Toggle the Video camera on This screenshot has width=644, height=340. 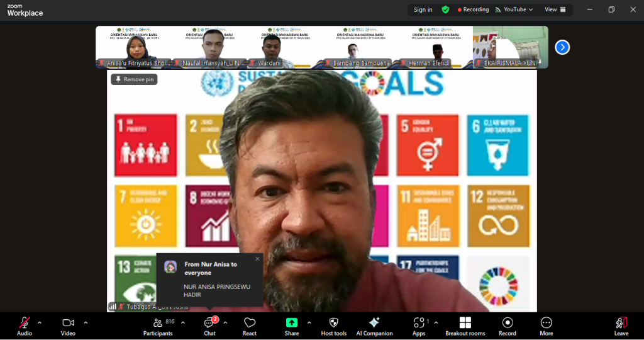(68, 326)
